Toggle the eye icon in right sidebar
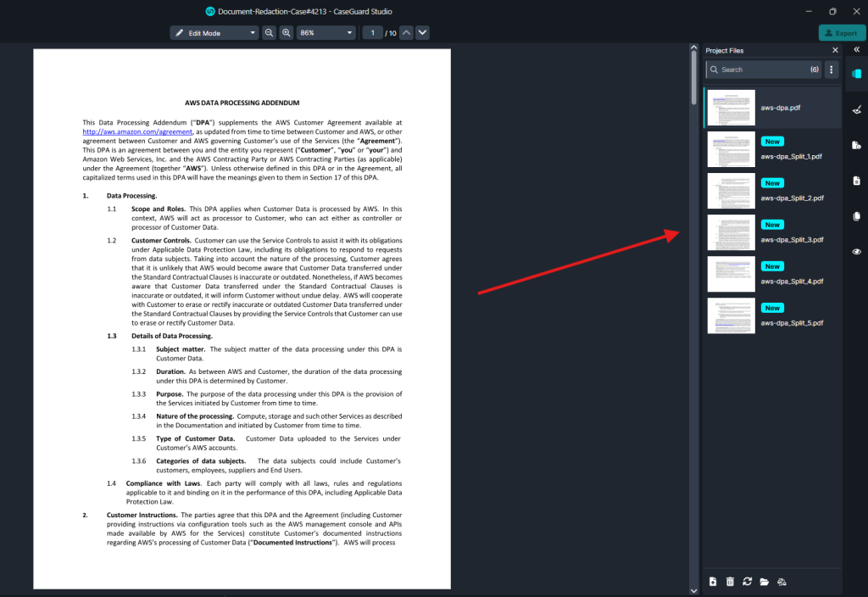 [x=856, y=252]
